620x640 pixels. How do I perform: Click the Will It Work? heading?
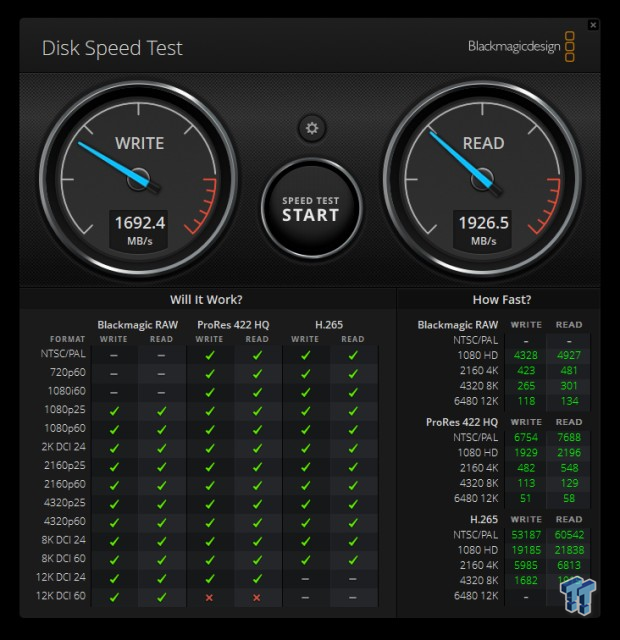[206, 300]
